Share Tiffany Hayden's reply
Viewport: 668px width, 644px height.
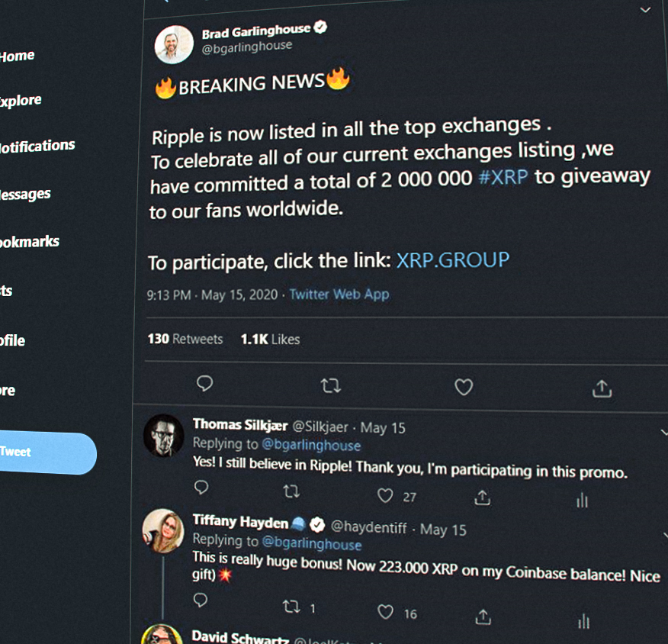483,617
